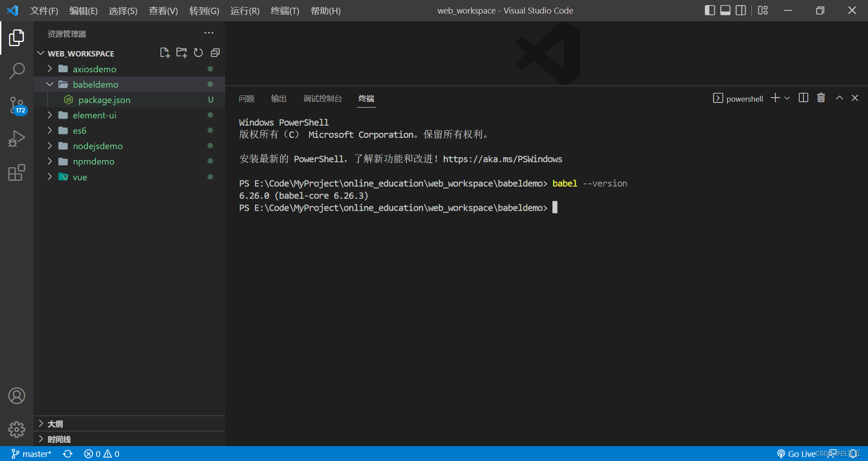Create a new folder in WEB_WORKSPACE
Screen dimensions: 868x461
(182, 53)
